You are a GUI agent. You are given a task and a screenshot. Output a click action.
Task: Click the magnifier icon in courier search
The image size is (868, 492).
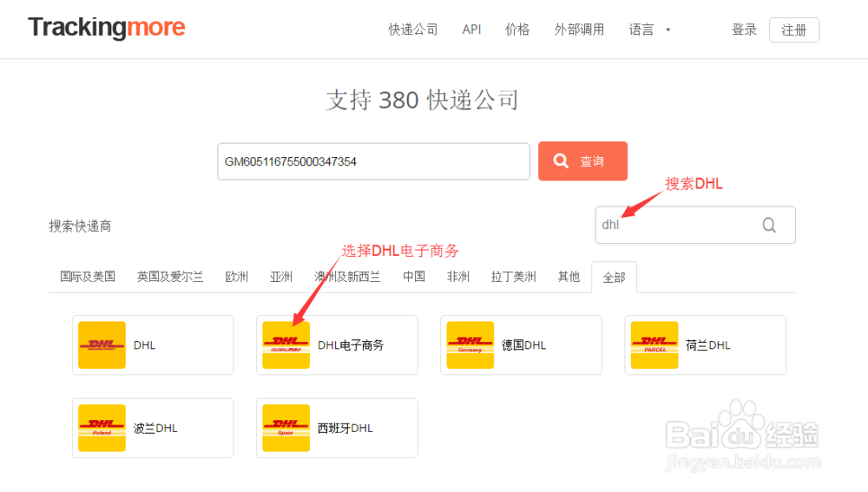pos(769,225)
